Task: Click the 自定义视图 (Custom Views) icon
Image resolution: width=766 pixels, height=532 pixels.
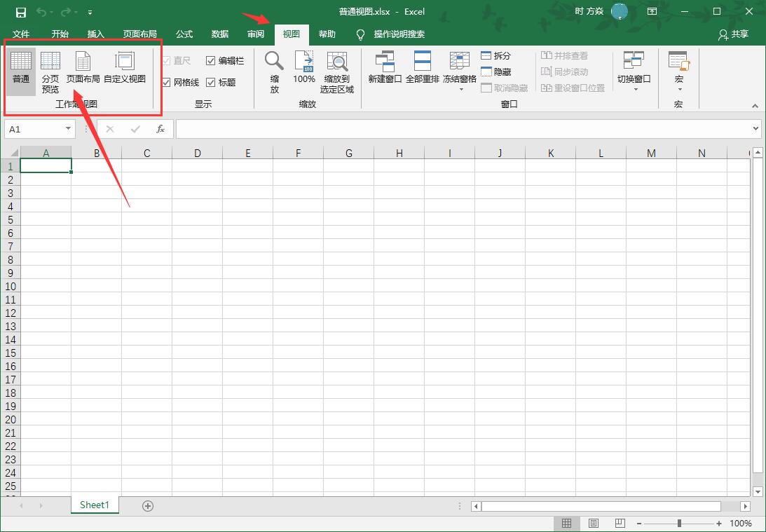Action: pos(125,70)
